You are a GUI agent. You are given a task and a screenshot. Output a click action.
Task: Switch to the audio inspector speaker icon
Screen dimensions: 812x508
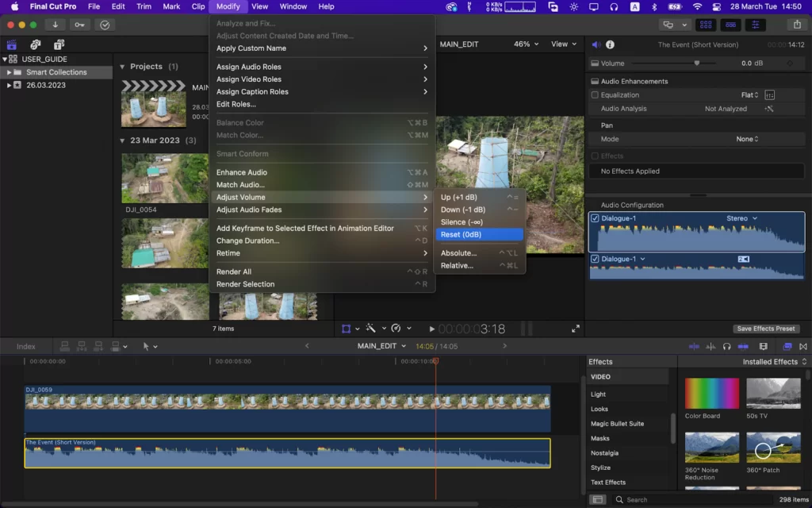596,44
